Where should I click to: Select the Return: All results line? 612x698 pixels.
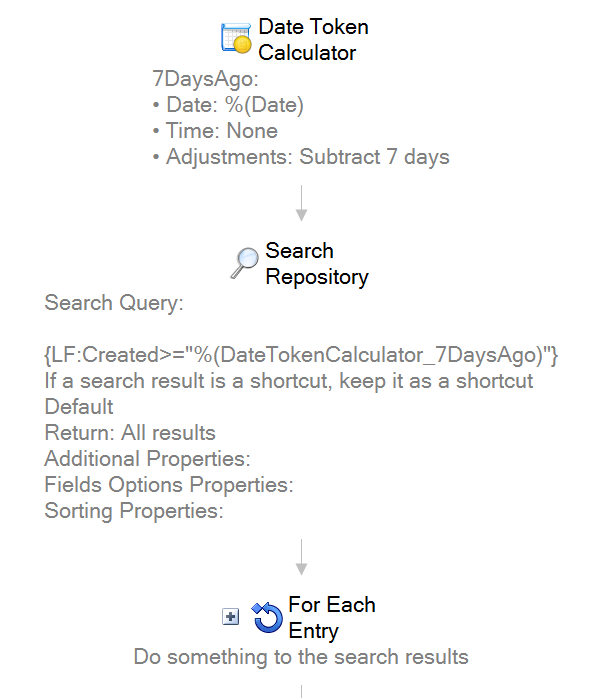[130, 433]
